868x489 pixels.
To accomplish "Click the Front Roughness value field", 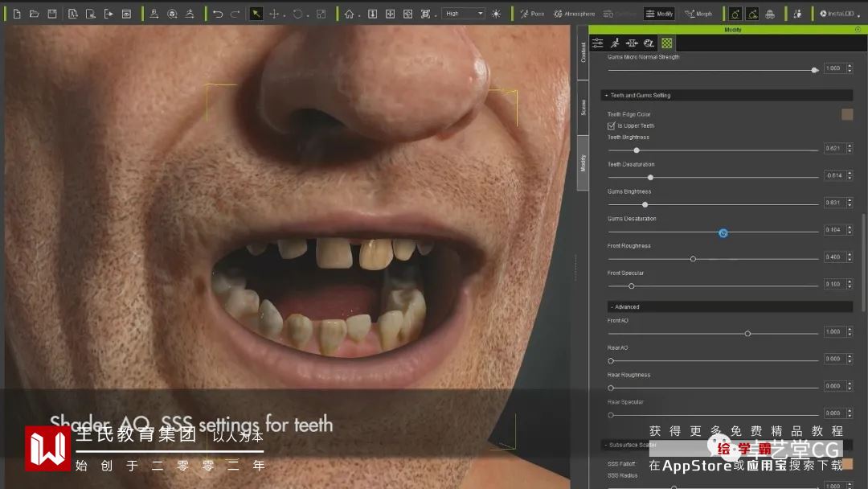I will 834,257.
